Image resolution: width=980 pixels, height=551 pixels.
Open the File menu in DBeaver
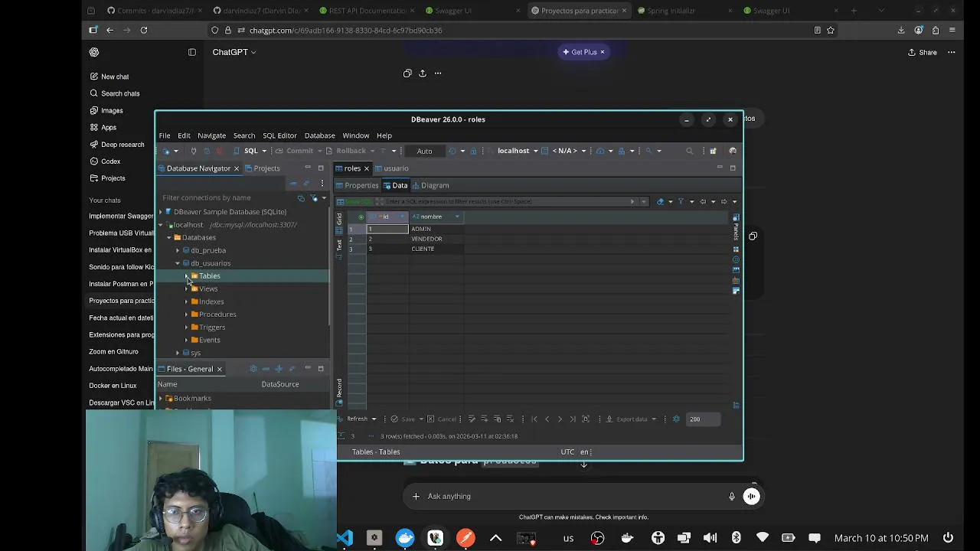pyautogui.click(x=165, y=135)
